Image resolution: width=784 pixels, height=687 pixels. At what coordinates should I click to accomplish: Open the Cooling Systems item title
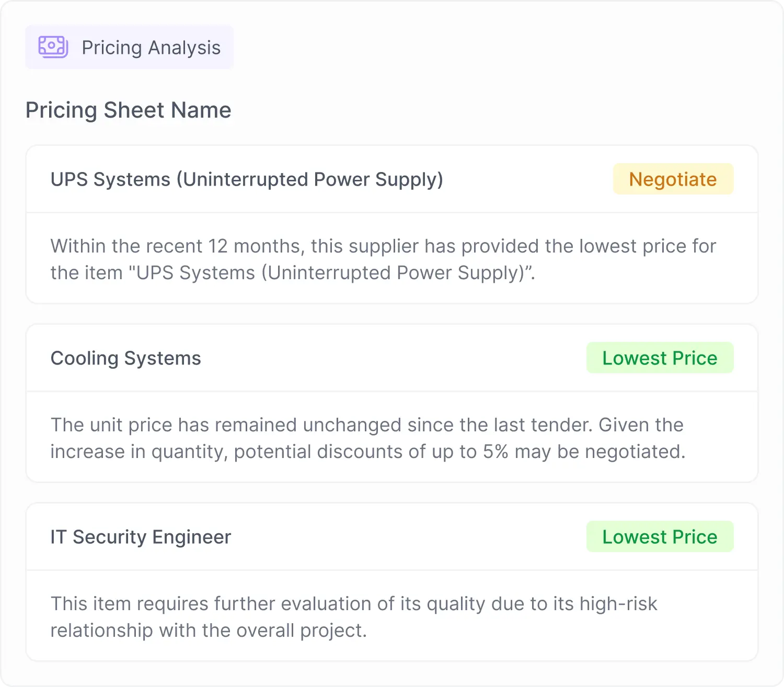[x=125, y=358]
